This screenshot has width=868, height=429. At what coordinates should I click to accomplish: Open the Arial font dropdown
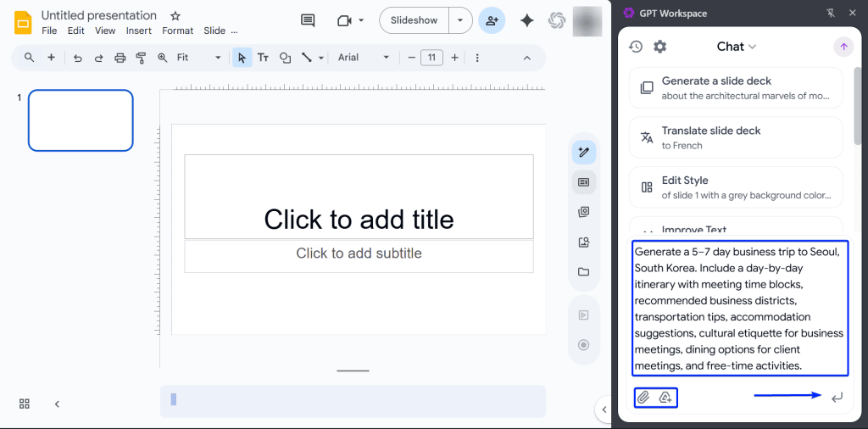click(x=364, y=58)
